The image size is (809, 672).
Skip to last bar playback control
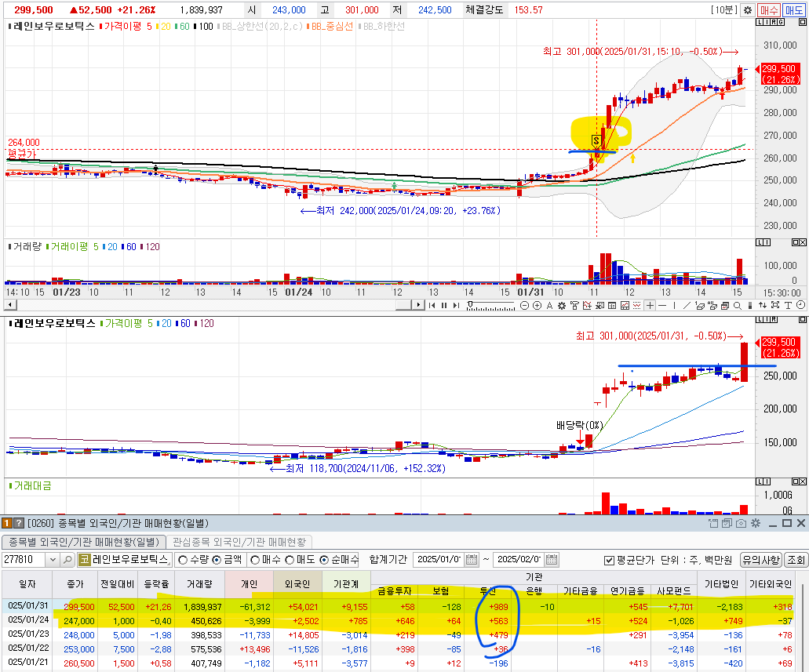[x=456, y=305]
